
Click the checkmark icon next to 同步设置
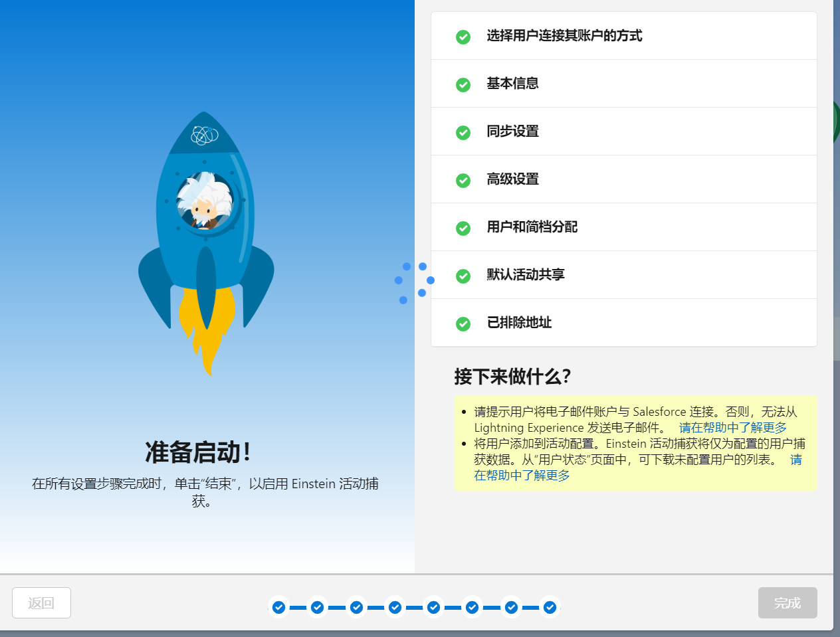pos(463,132)
